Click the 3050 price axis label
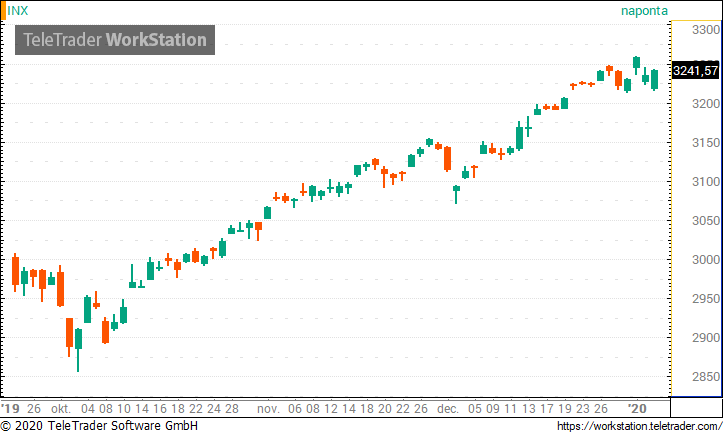The image size is (723, 435). (x=705, y=221)
